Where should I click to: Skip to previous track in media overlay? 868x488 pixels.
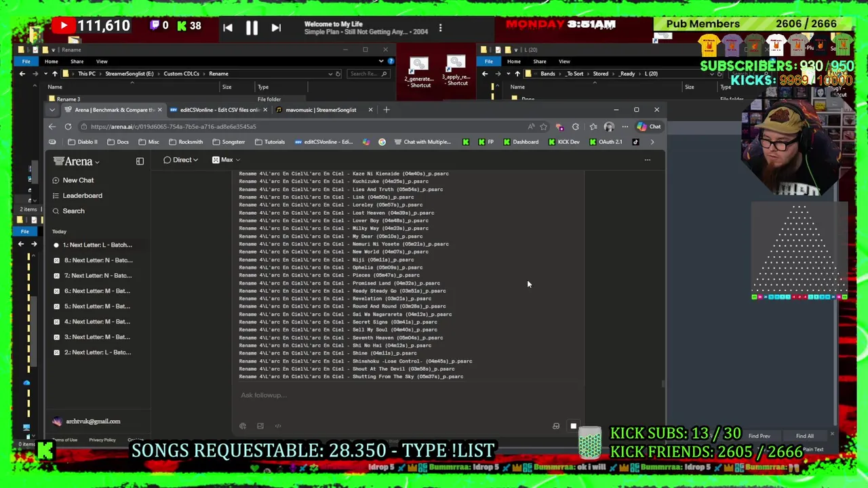point(228,28)
